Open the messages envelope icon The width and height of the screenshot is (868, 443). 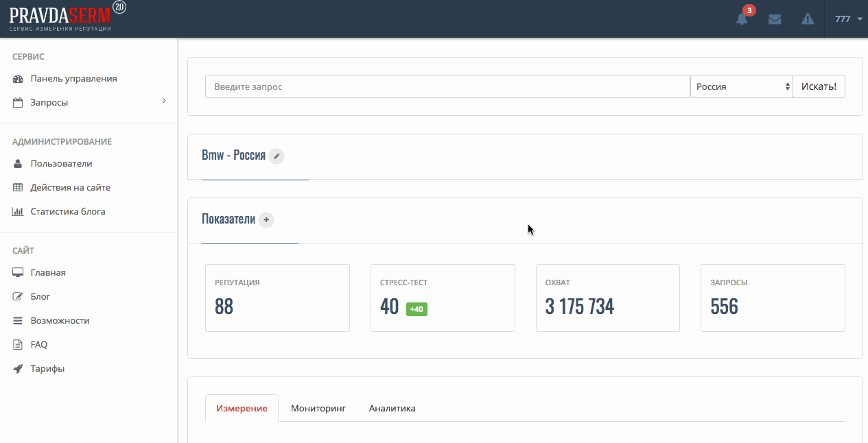(775, 19)
